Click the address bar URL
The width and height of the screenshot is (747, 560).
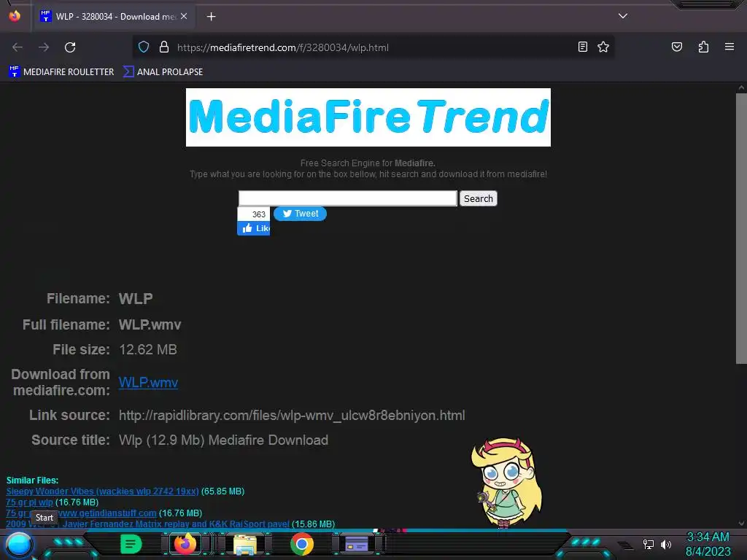(x=283, y=47)
